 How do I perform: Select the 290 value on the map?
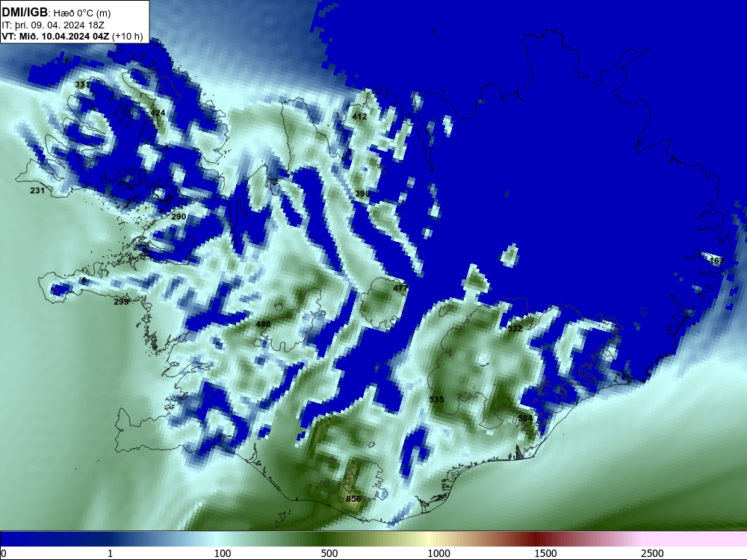coord(179,217)
